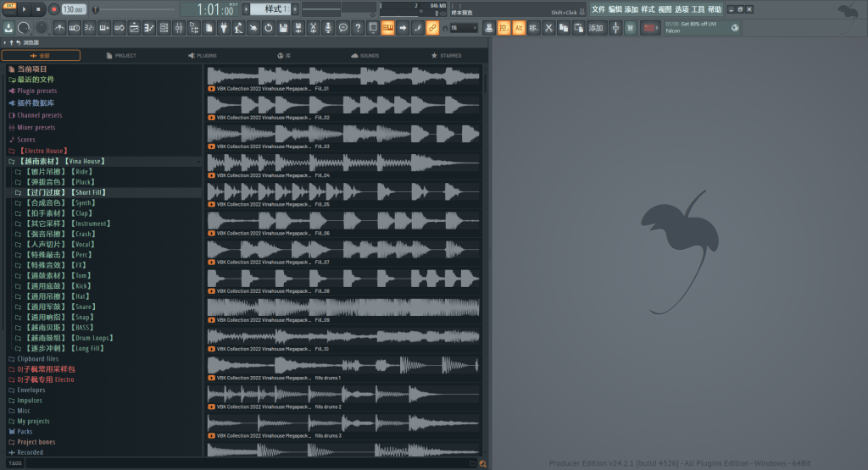Open the 文件 menu
Screen dimensions: 868x470
pyautogui.click(x=598, y=9)
